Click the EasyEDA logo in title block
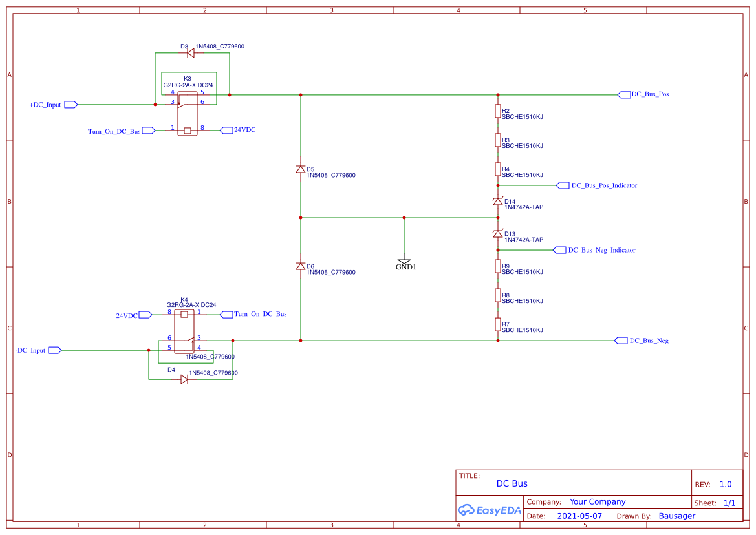The height and width of the screenshot is (535, 756). (489, 510)
